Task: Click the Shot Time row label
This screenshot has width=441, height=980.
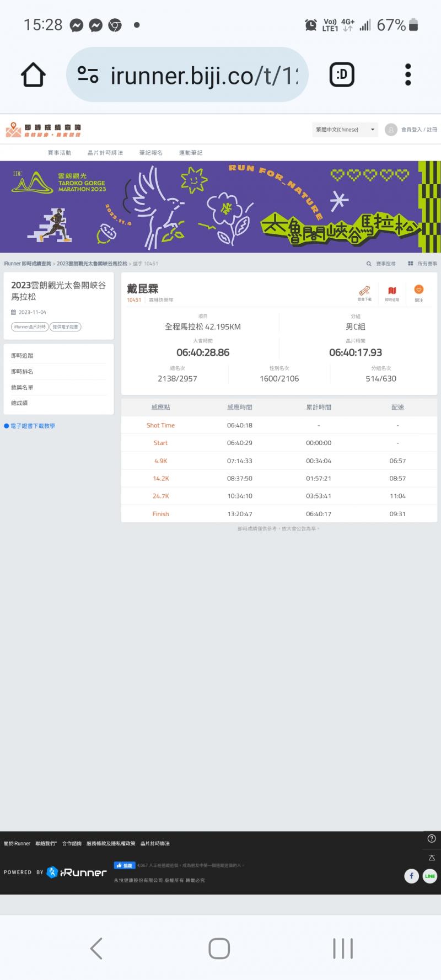Action: pyautogui.click(x=160, y=425)
